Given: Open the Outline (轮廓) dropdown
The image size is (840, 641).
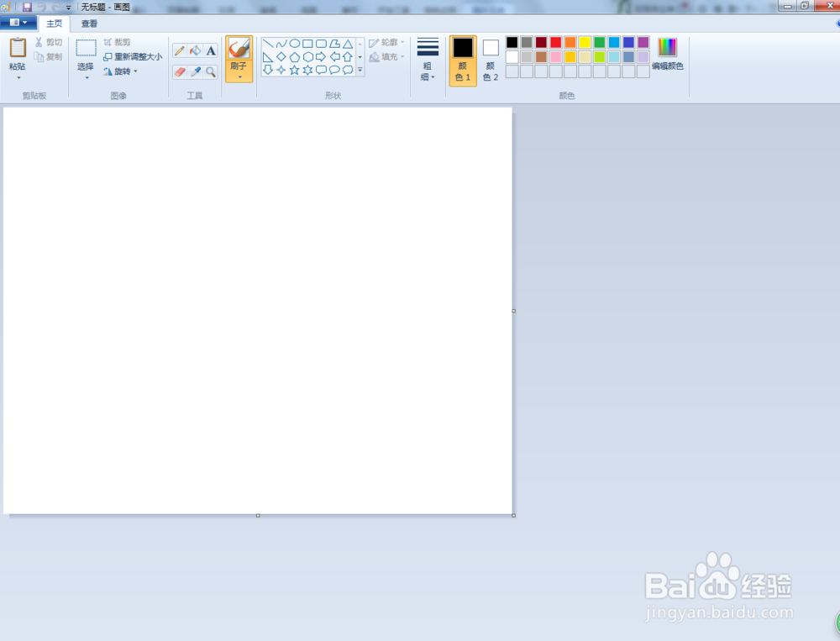Looking at the screenshot, I should coord(386,42).
